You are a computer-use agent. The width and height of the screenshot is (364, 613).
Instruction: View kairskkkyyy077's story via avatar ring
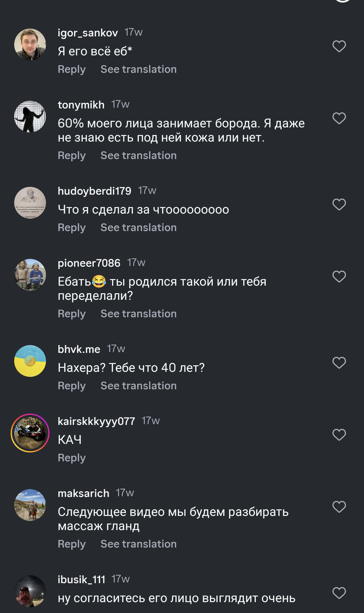(30, 433)
